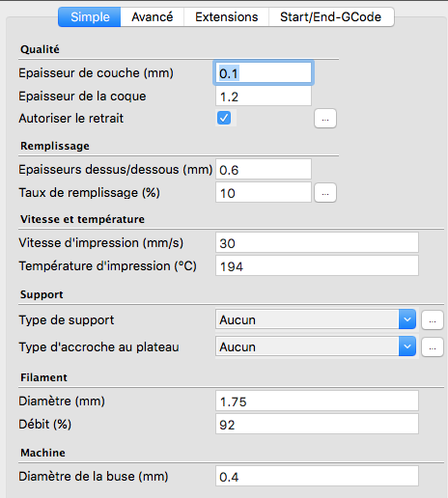This screenshot has height=498, width=448.
Task: Expand Type d'accroche au plateau dropdown
Action: pos(316,346)
